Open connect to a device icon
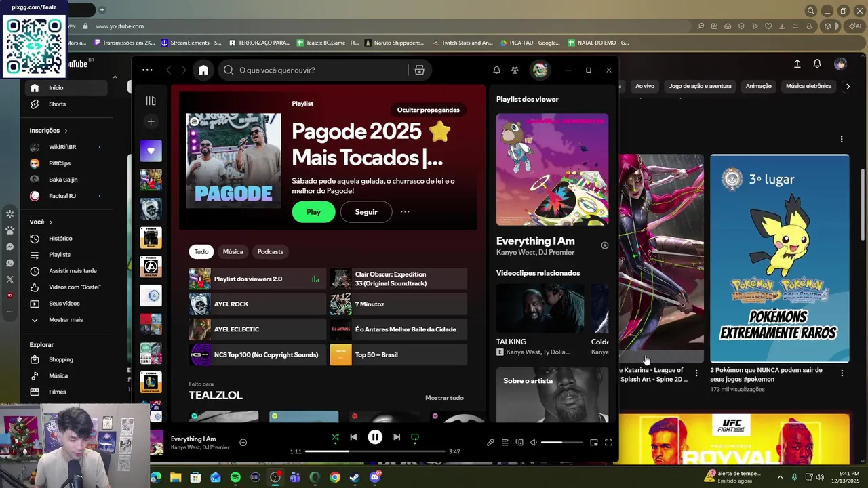Image resolution: width=868 pixels, height=488 pixels. coord(519,443)
